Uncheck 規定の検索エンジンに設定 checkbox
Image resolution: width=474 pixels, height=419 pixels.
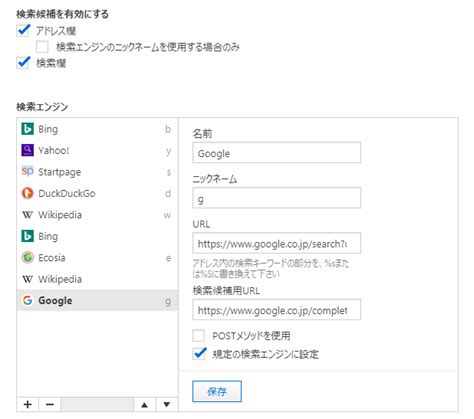click(x=199, y=354)
